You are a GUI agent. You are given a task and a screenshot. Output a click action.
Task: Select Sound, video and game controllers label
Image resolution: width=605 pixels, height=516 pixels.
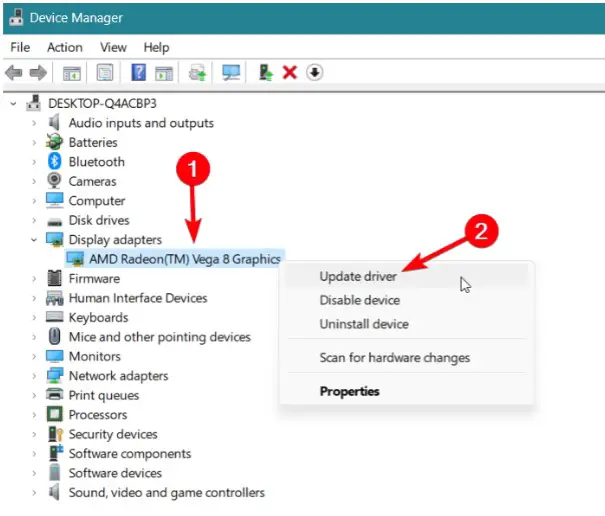167,492
